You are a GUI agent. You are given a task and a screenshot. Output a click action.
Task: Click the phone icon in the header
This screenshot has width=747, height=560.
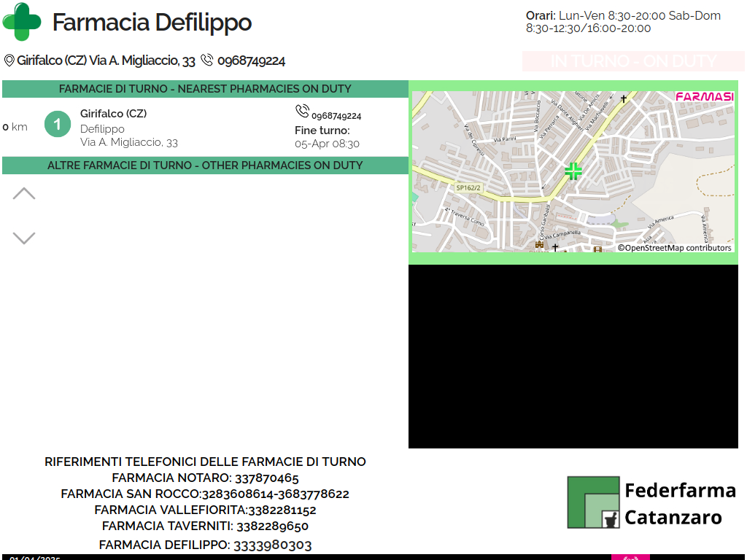click(x=206, y=61)
